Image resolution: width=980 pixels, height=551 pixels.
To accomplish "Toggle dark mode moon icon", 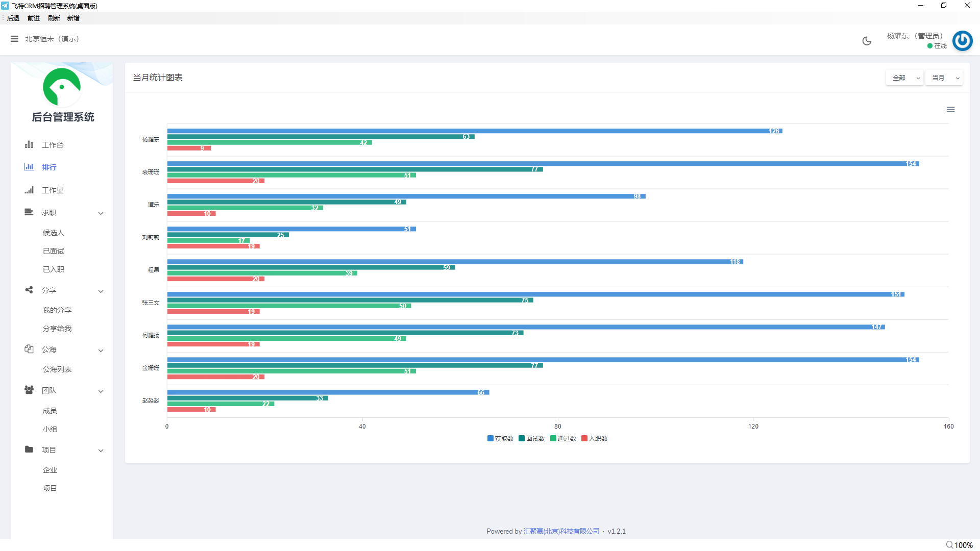I will click(x=867, y=41).
